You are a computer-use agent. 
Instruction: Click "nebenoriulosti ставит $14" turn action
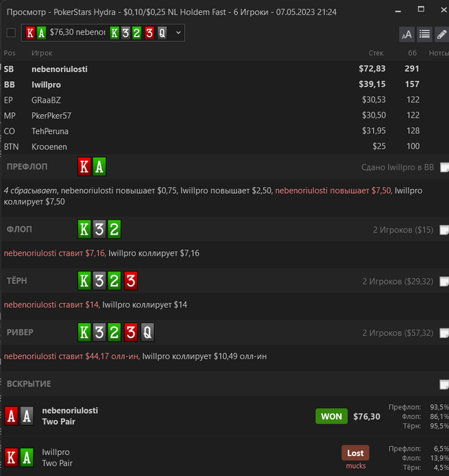tap(52, 305)
